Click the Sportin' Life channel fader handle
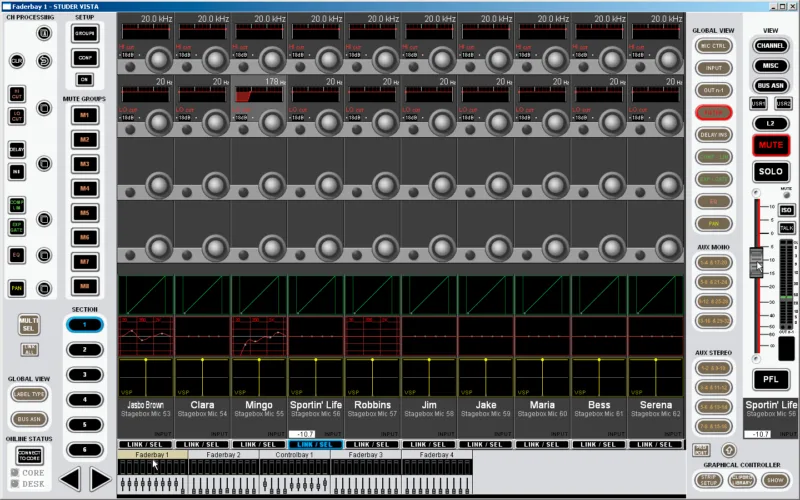 point(756,262)
